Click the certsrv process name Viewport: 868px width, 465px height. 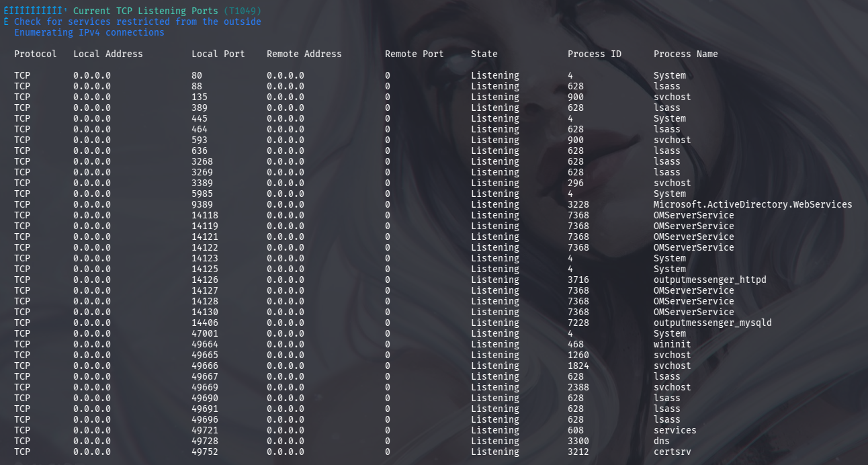coord(672,452)
